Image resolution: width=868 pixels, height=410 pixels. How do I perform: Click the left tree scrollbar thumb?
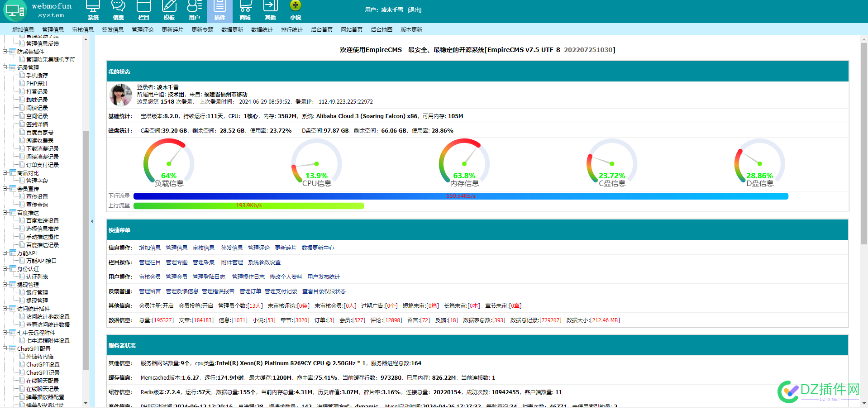pyautogui.click(x=86, y=250)
